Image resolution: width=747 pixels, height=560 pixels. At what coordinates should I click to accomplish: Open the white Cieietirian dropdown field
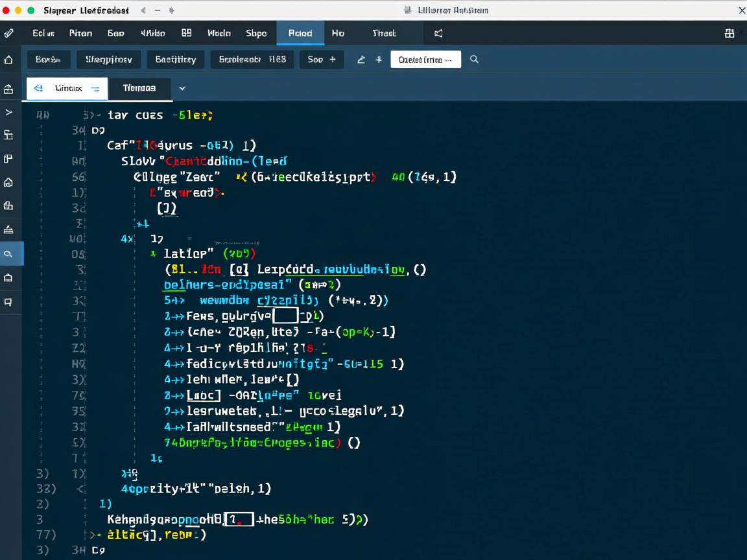point(425,60)
